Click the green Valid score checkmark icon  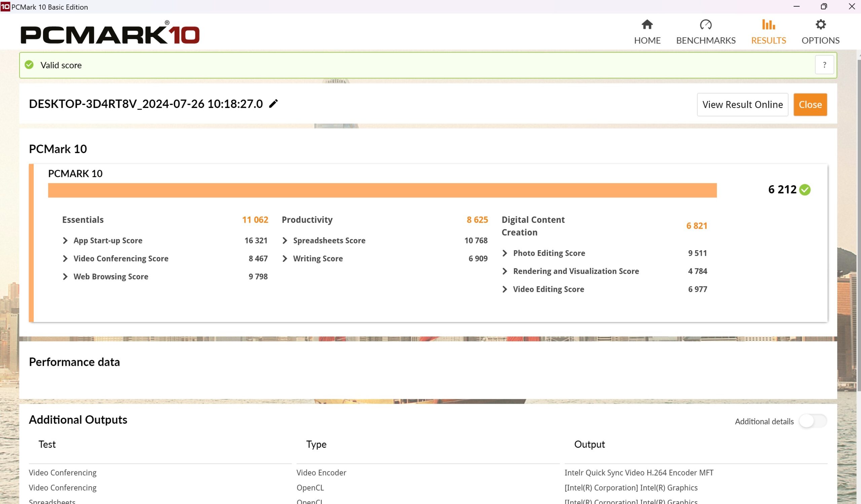click(x=29, y=65)
